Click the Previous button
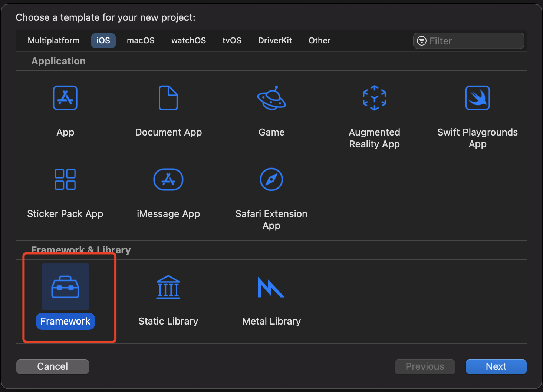543x392 pixels. tap(425, 366)
